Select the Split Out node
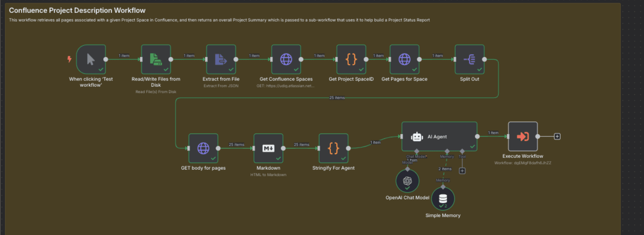Viewport: 644px width, 235px height. [x=470, y=59]
